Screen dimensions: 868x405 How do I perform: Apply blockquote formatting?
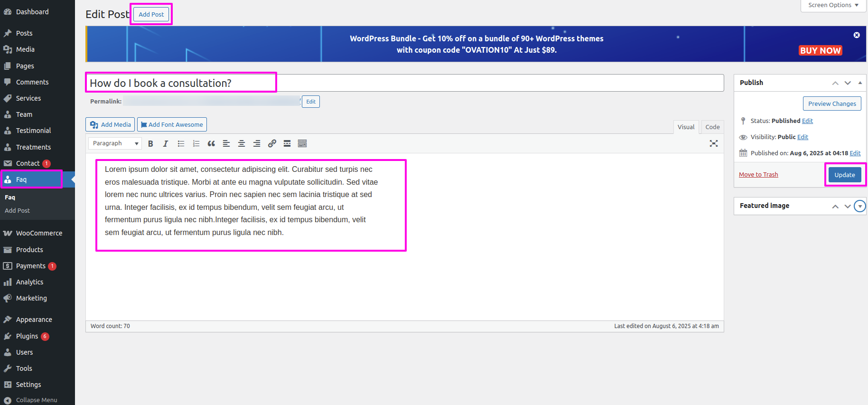[x=211, y=143]
